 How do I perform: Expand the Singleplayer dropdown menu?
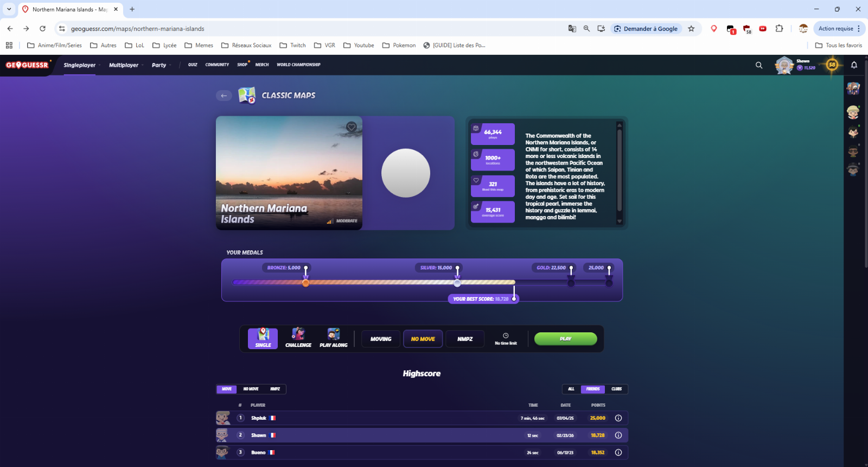[81, 65]
